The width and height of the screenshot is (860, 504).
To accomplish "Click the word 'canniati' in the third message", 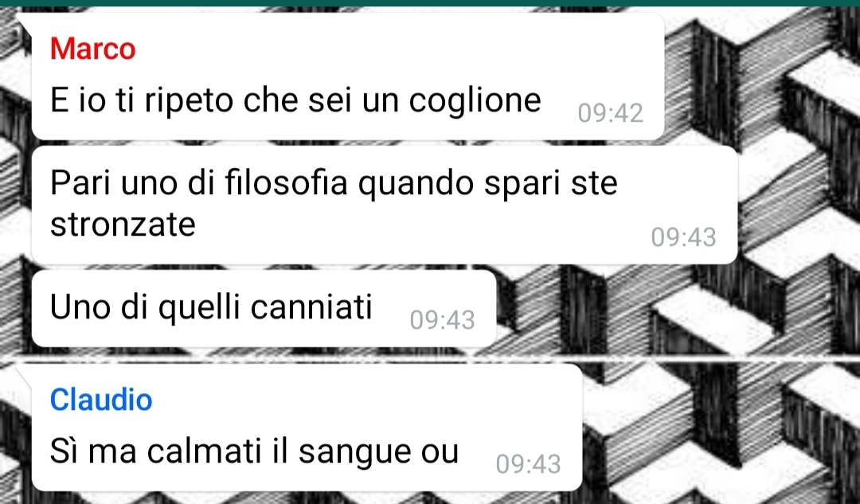I will pyautogui.click(x=311, y=306).
